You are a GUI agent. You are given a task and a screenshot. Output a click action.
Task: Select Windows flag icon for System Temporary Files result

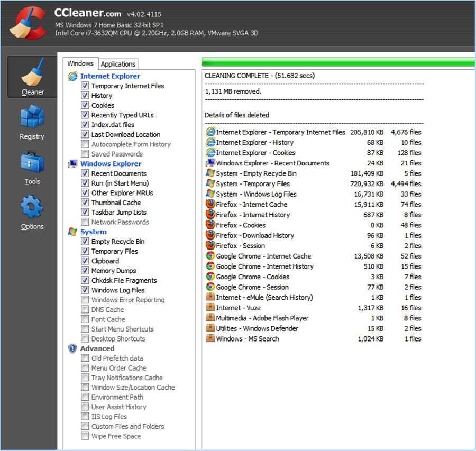210,183
